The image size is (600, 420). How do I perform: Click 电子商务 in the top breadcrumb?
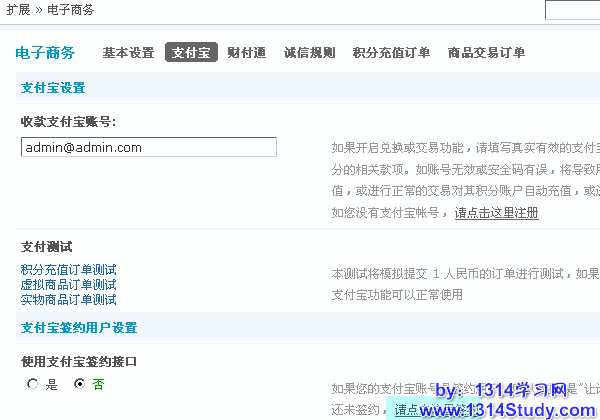pos(71,10)
